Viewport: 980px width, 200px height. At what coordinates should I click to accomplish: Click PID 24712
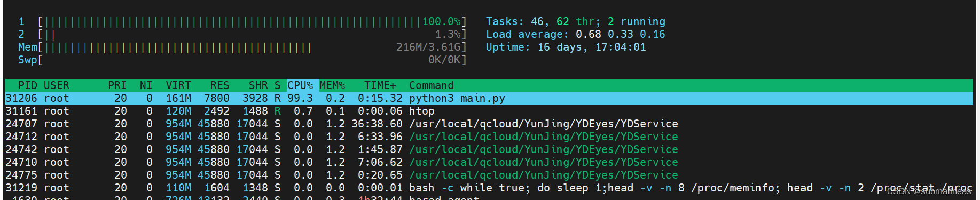tap(21, 137)
